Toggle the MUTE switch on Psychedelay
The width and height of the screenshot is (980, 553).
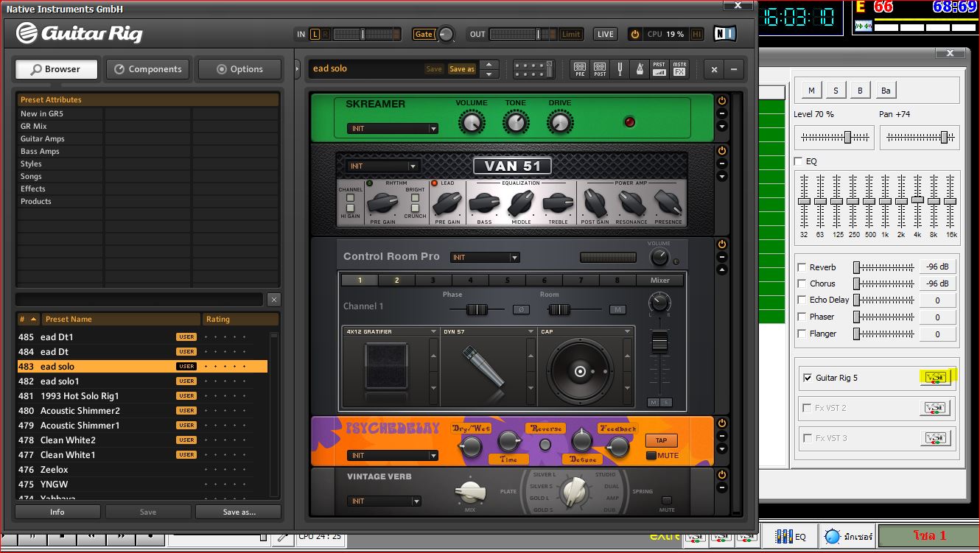tap(651, 455)
